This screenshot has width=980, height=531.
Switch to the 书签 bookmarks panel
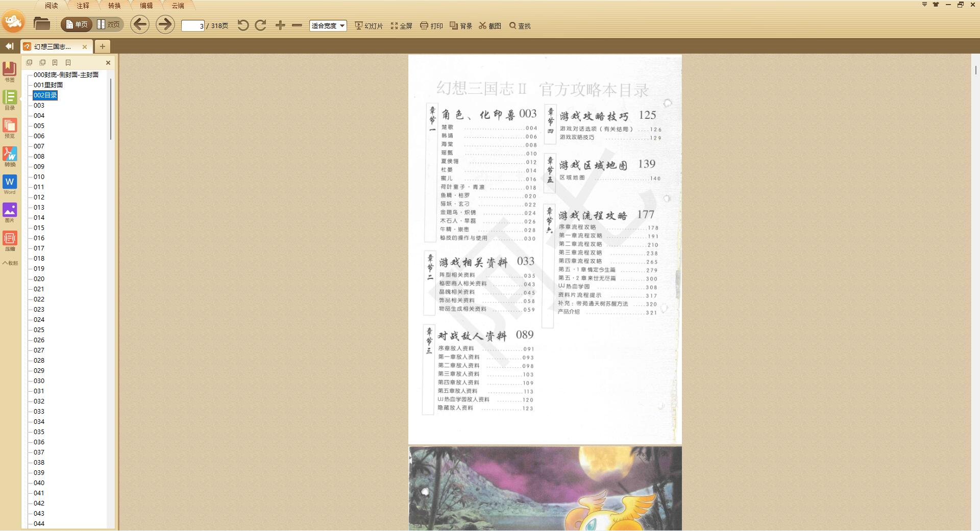pos(10,71)
